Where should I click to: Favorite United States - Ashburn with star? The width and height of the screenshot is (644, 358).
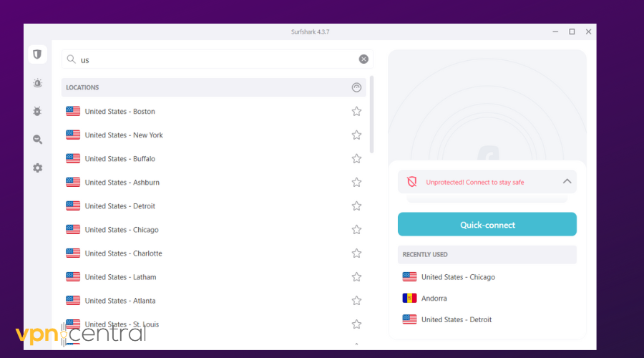coord(356,182)
